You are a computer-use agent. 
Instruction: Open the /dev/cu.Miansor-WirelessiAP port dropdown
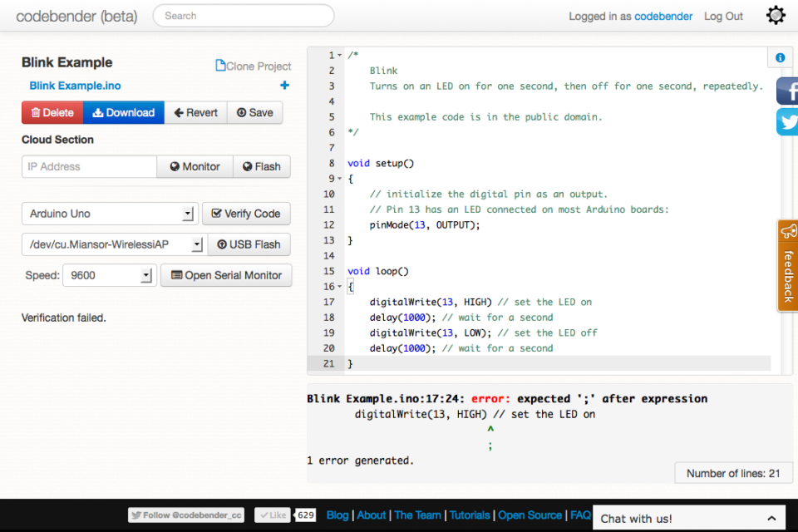coord(115,244)
